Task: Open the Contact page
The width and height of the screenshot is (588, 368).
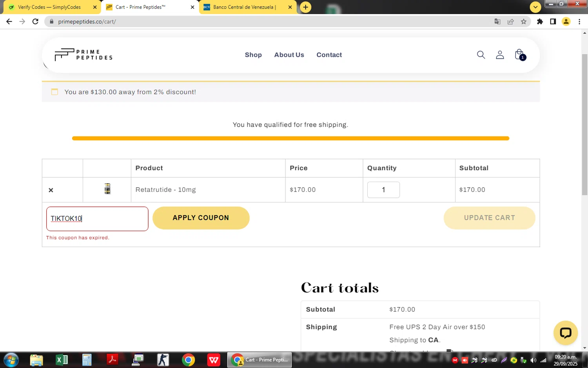Action: point(329,55)
